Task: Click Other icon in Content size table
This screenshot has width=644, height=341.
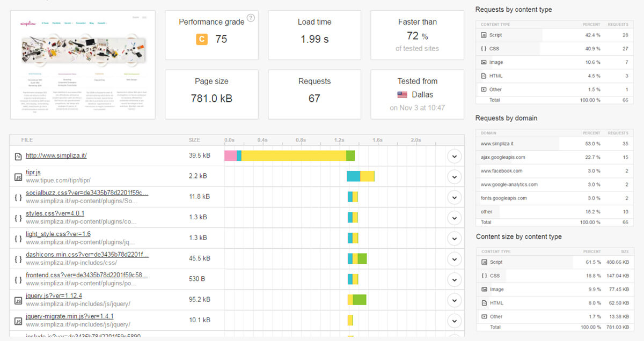Action: tap(484, 316)
